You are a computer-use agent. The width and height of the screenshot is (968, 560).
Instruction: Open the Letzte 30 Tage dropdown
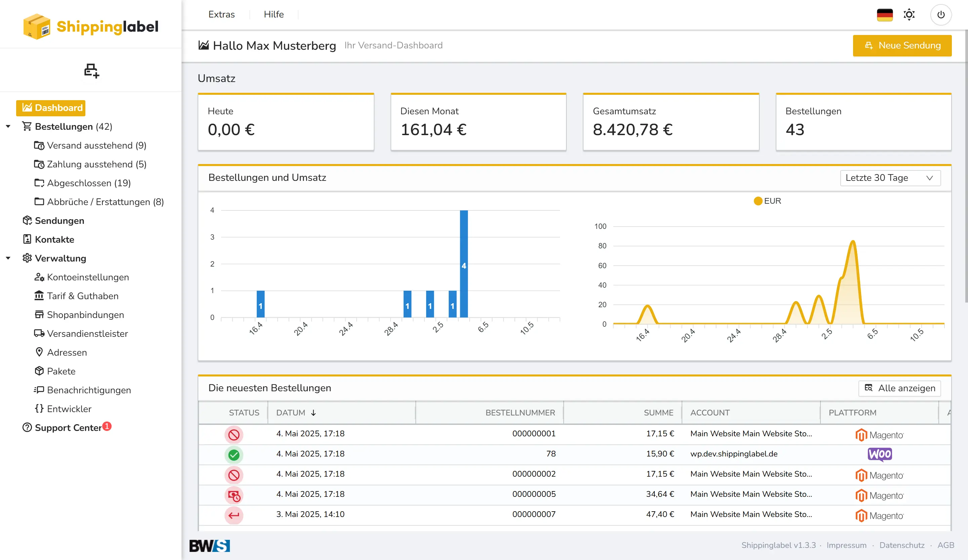(x=890, y=178)
